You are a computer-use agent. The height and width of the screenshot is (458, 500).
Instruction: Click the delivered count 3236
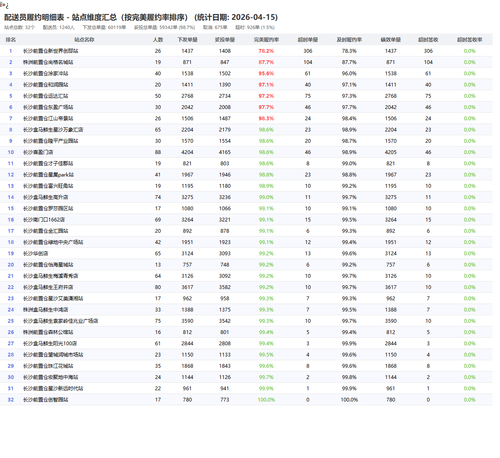[x=225, y=197]
